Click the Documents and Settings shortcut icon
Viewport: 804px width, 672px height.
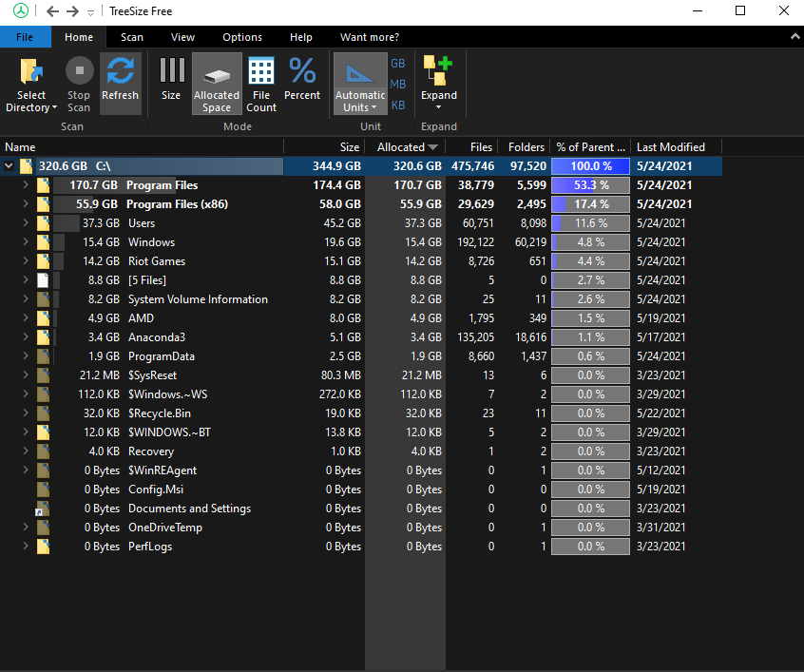click(42, 509)
